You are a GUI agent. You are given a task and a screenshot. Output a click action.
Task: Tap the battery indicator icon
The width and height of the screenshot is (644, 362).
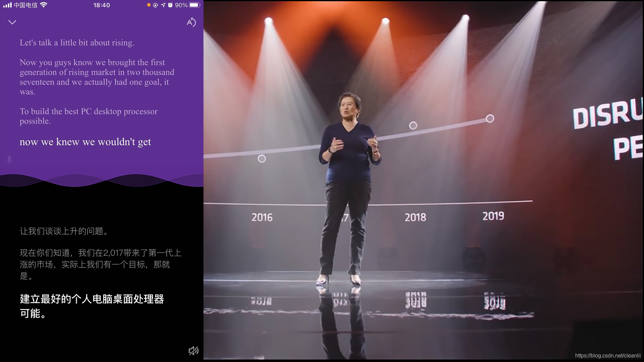195,5
